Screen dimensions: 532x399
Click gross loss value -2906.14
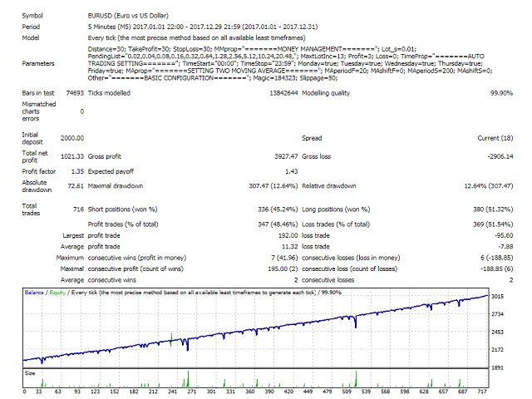click(x=500, y=156)
